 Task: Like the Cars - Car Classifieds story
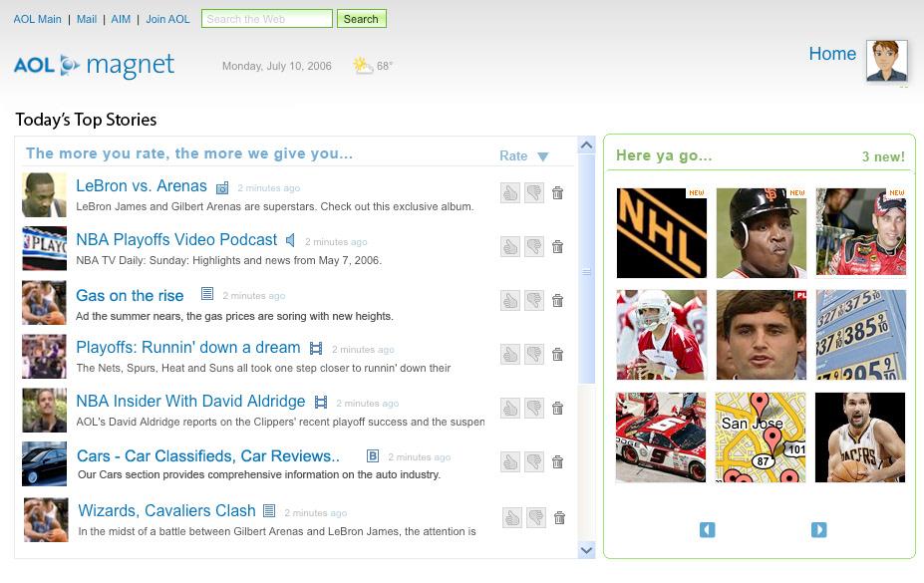point(510,461)
